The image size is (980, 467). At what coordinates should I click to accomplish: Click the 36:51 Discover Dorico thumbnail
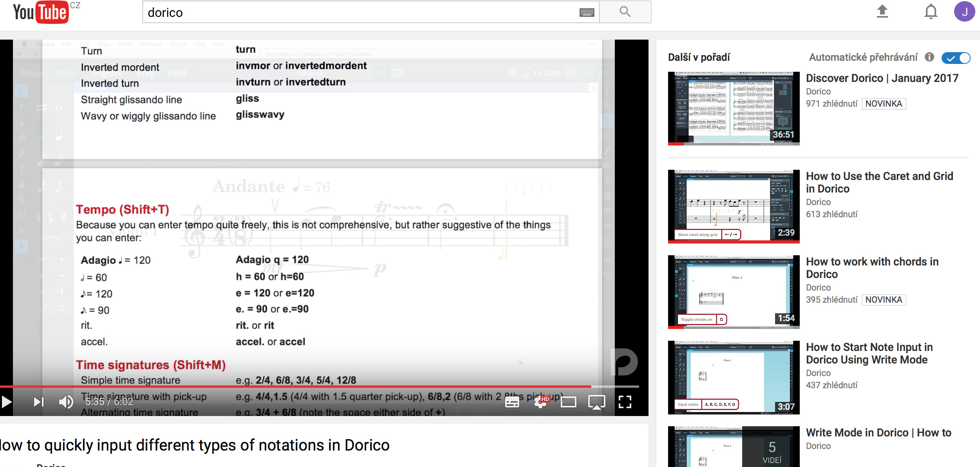[734, 108]
